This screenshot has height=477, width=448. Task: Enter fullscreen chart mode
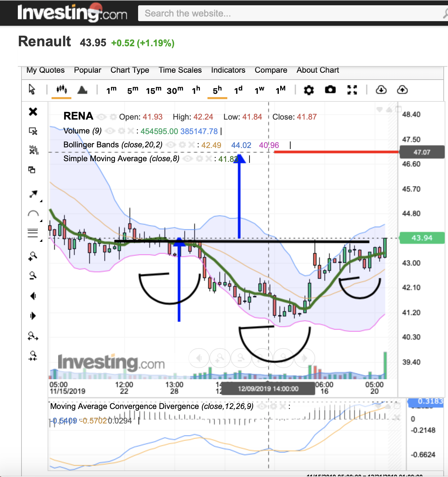coord(352,90)
